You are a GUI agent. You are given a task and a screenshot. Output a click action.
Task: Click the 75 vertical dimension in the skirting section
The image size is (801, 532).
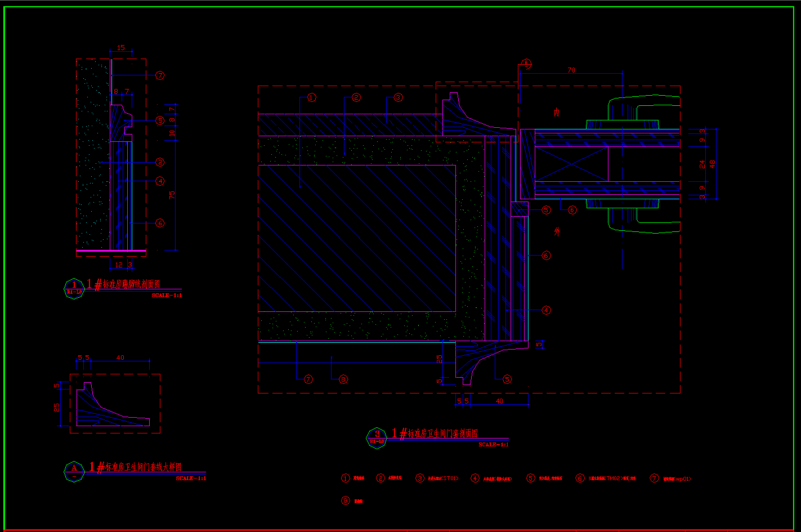[172, 195]
